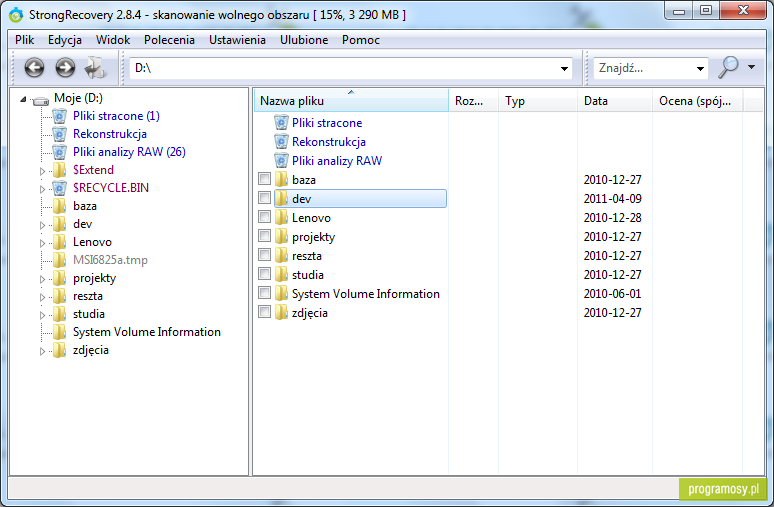Check the box for System Volume Information
774x507 pixels.
[265, 293]
